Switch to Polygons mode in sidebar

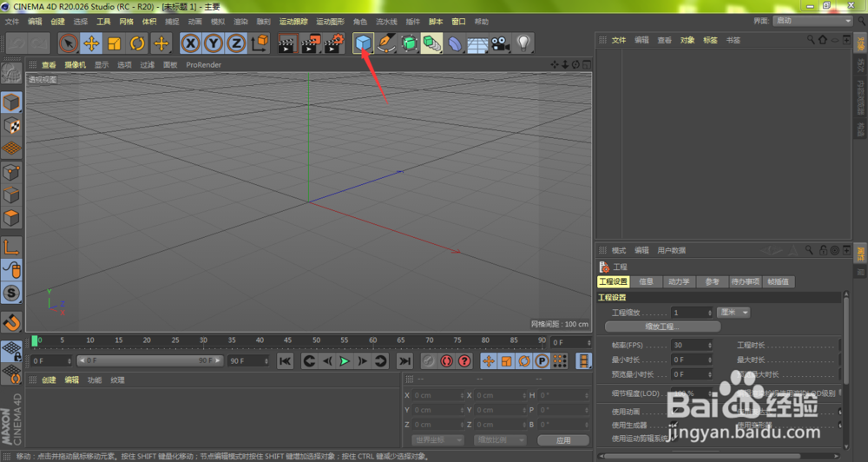[11, 218]
